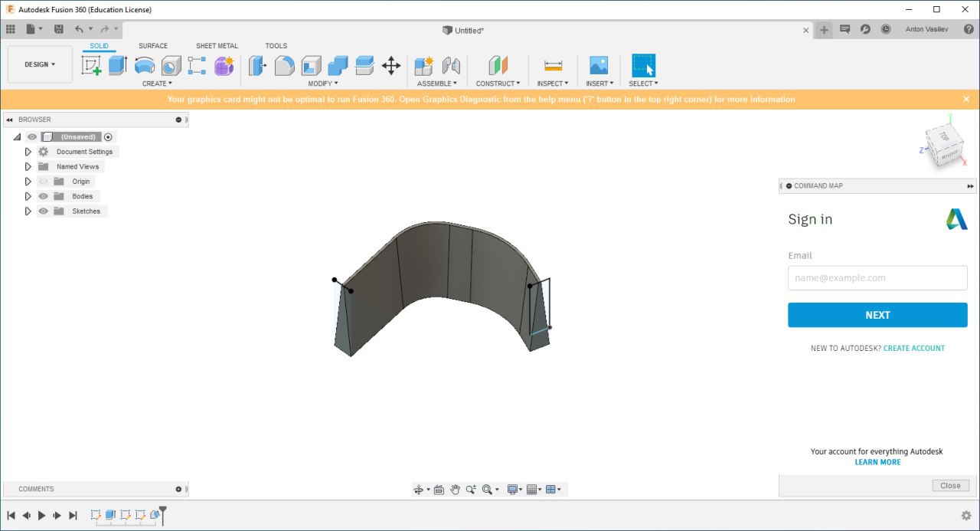Click the New Component icon
Screen dimensions: 980x531
(x=424, y=65)
